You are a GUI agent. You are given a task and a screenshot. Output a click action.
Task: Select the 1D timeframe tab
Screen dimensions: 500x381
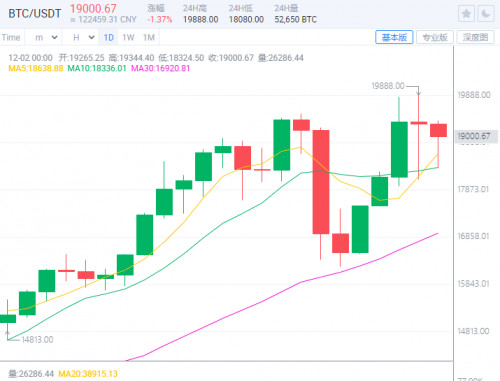click(x=109, y=38)
